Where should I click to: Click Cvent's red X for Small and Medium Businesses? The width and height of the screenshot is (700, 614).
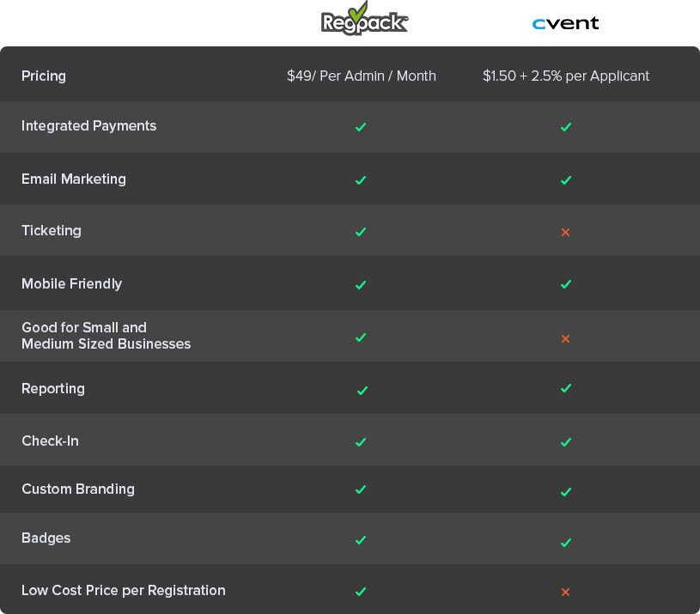(565, 338)
